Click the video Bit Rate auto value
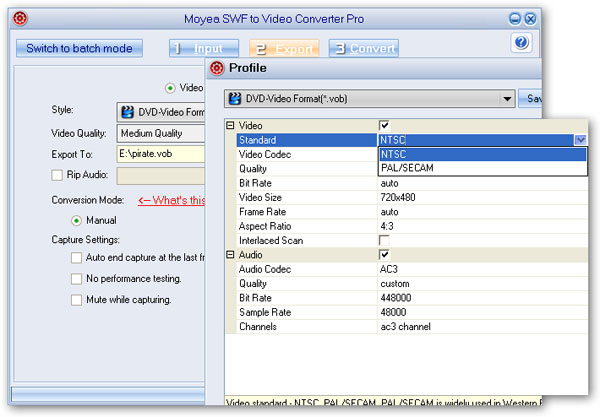The image size is (600, 417). (x=389, y=183)
